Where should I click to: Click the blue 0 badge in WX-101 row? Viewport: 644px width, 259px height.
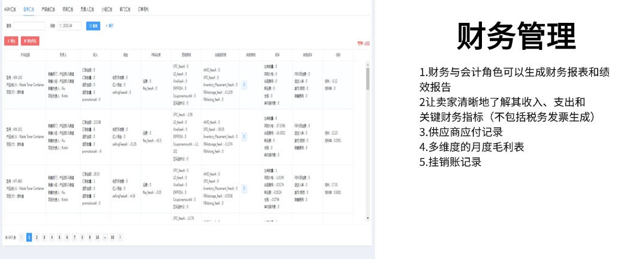(244, 137)
